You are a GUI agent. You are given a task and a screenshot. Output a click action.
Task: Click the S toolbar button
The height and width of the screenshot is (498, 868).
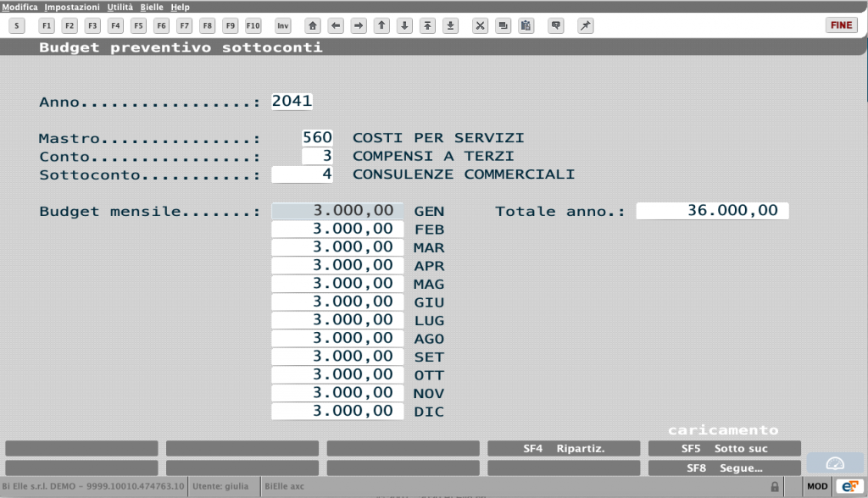coord(17,25)
